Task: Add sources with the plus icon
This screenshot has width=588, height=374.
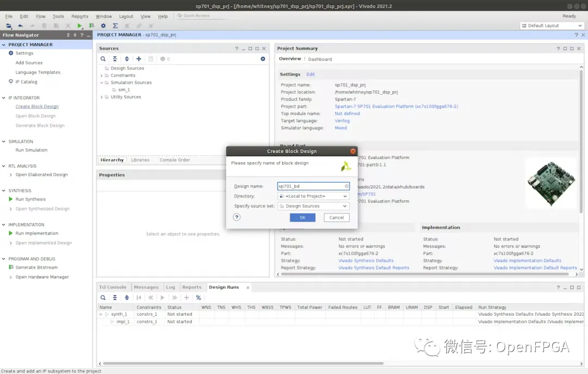Action: click(139, 59)
